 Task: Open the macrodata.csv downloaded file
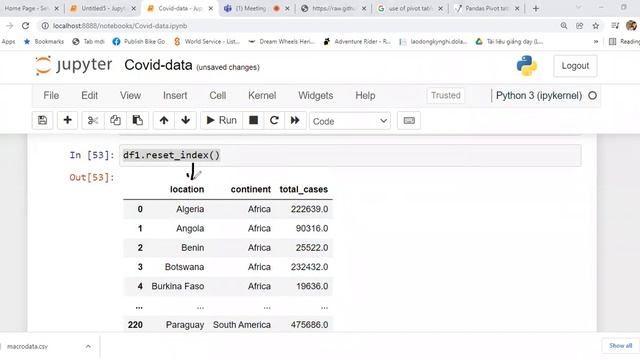(x=28, y=346)
